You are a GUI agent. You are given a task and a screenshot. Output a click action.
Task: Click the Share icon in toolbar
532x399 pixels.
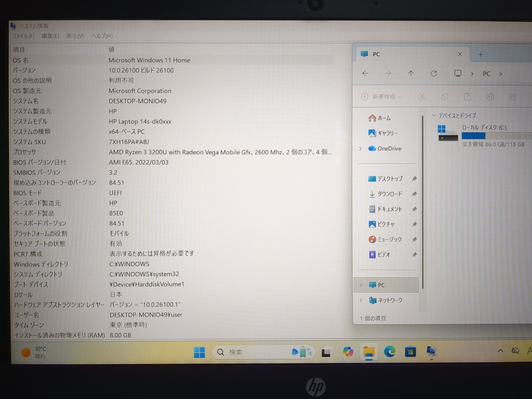point(512,97)
